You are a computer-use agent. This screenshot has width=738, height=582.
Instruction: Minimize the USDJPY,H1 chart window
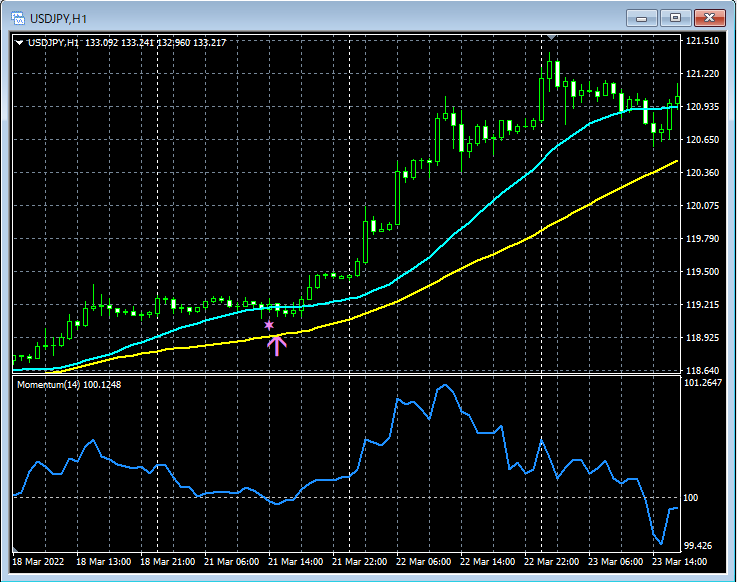tap(642, 18)
